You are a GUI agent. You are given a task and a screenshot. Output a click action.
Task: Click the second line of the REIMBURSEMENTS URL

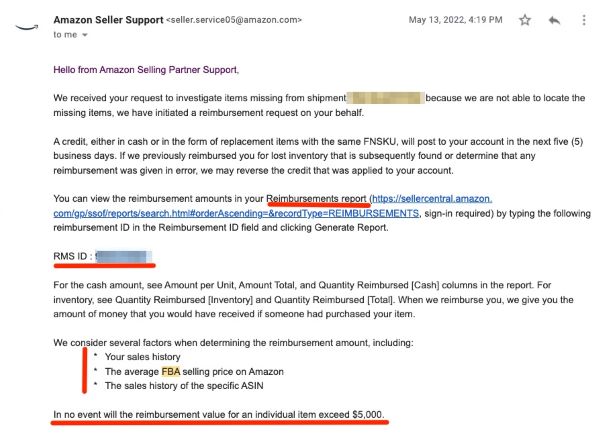click(x=236, y=213)
